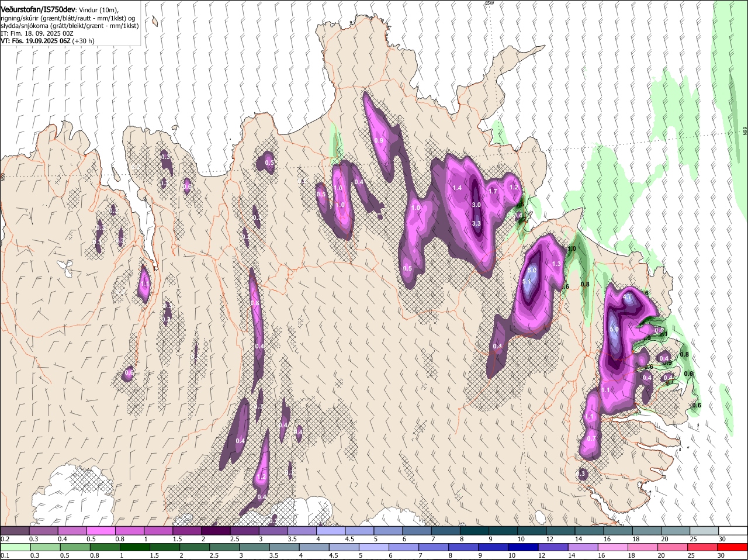This screenshot has height=560, width=748.
Task: Click the 'Vindur (10m)' text in the header
Action: point(98,10)
